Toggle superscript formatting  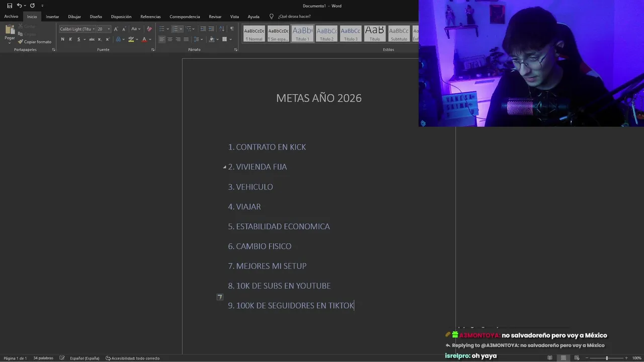[x=107, y=39]
